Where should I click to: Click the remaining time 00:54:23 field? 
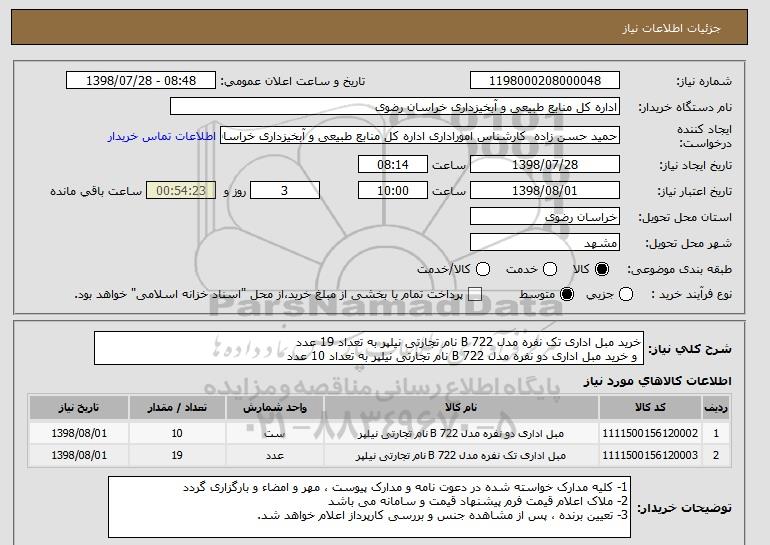point(181,191)
